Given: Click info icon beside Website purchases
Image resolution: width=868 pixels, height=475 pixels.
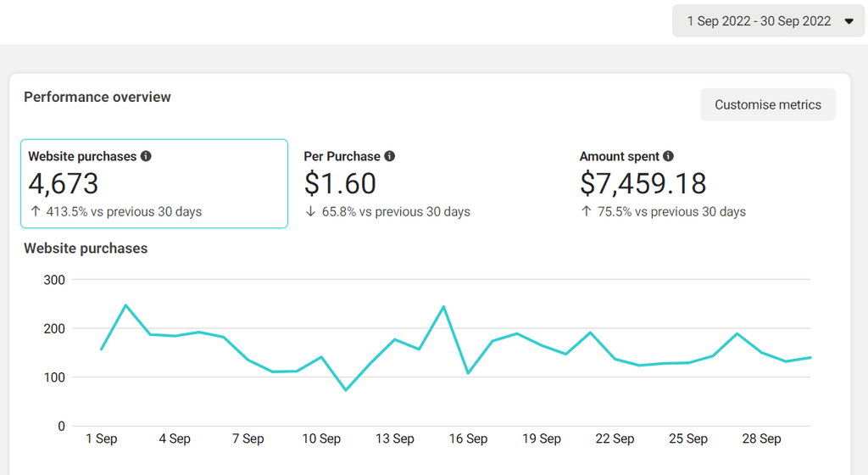Looking at the screenshot, I should click(146, 156).
